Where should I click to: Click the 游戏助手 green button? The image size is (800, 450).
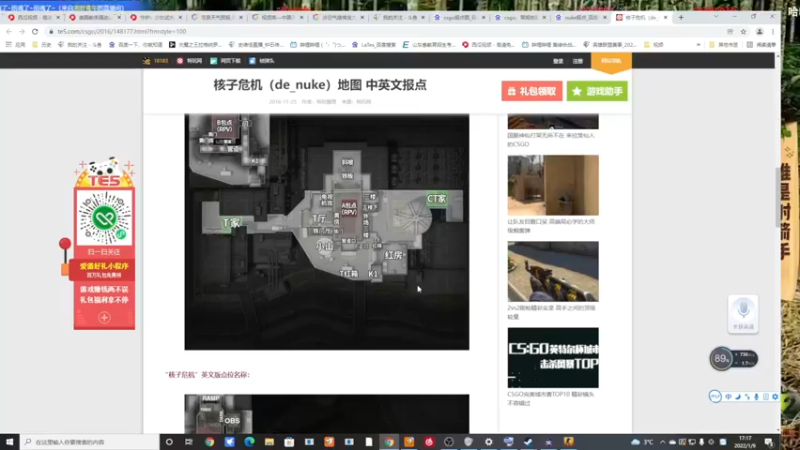pyautogui.click(x=597, y=91)
